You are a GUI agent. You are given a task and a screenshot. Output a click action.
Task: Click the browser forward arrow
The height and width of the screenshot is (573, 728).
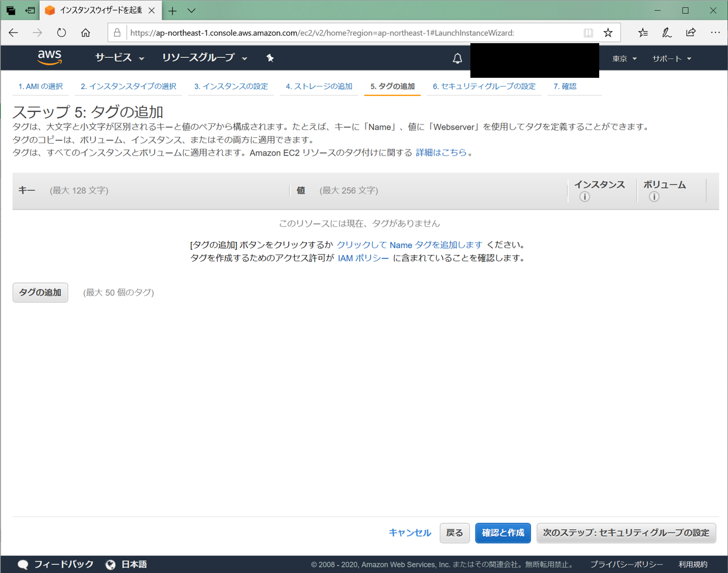[37, 33]
